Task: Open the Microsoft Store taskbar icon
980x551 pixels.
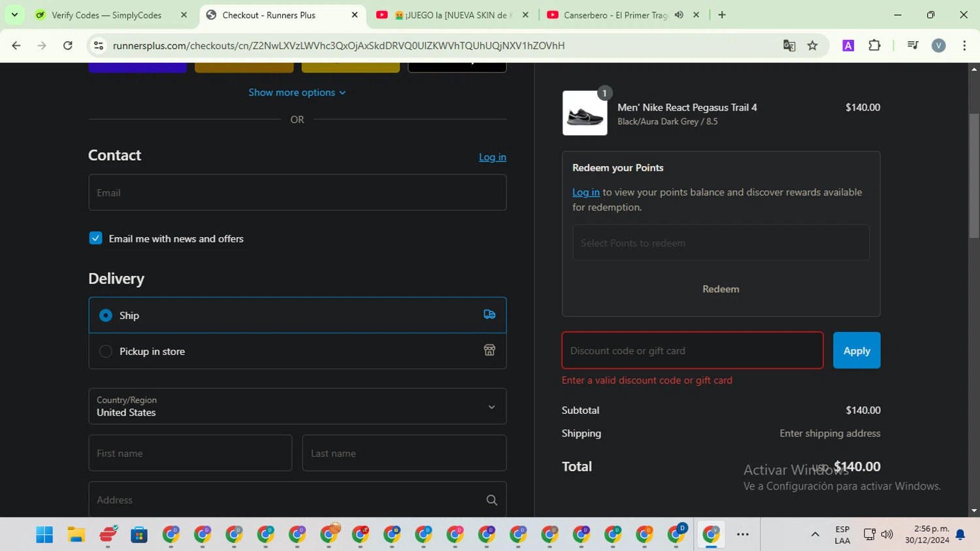Action: coord(139,535)
